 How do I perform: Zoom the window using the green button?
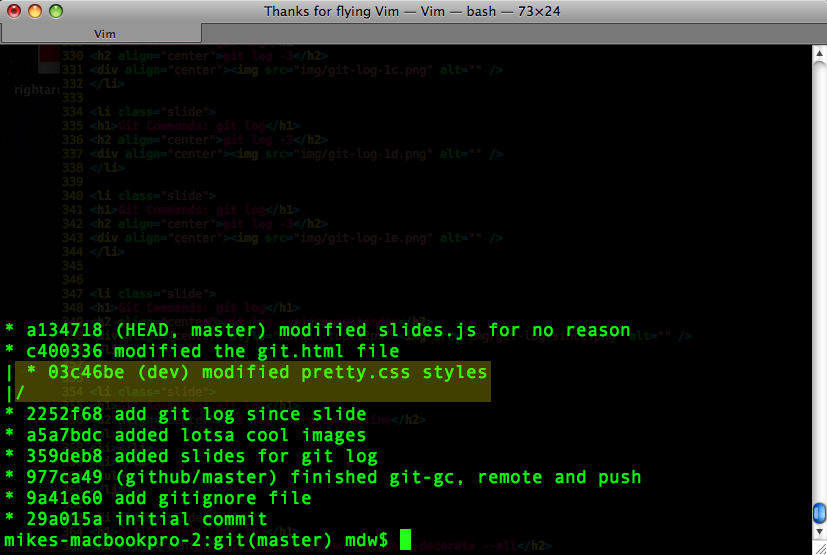click(x=55, y=11)
